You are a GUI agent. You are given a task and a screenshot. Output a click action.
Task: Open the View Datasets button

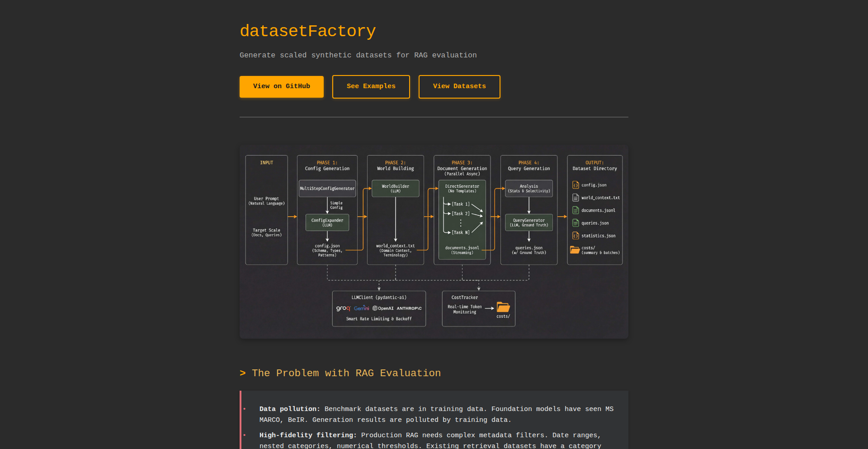(459, 86)
